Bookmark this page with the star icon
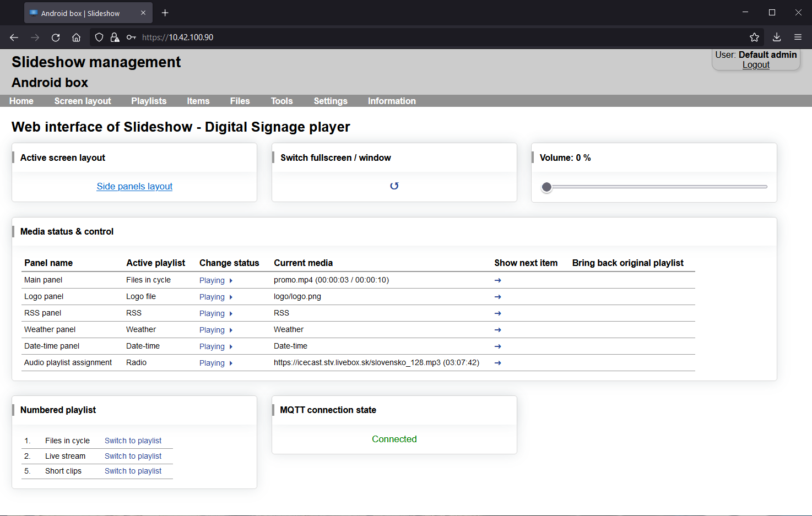812x516 pixels. click(754, 37)
